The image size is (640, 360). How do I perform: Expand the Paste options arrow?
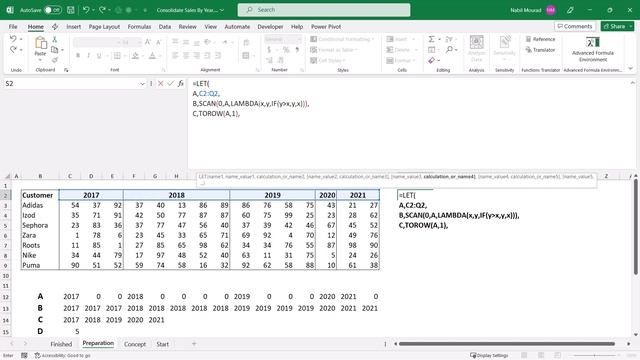tap(40, 60)
